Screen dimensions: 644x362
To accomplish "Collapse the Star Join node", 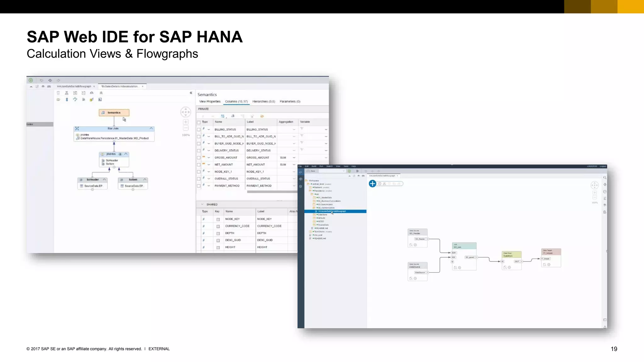I will pos(151,129).
